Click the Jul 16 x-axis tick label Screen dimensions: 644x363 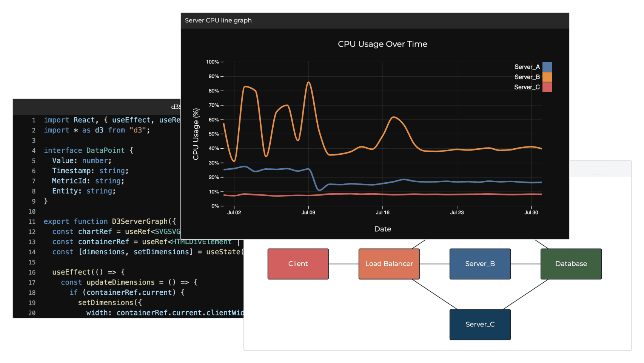pyautogui.click(x=382, y=212)
